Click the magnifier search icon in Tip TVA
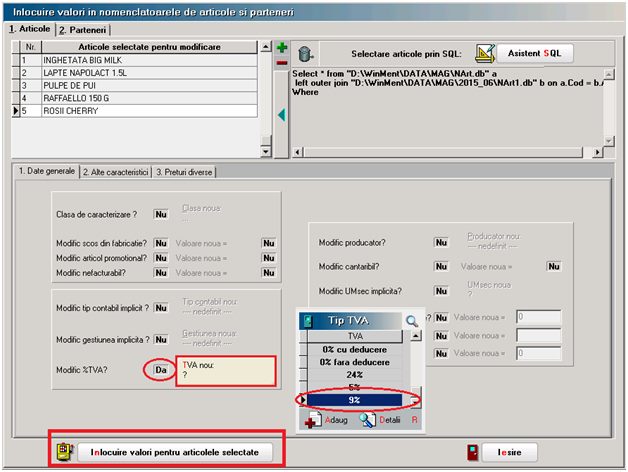This screenshot has height=472, width=628. (x=411, y=321)
